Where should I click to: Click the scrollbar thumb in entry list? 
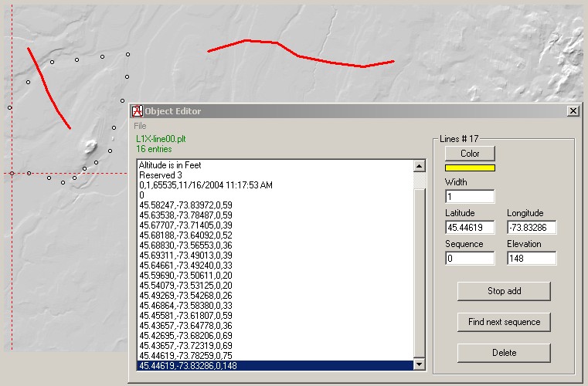click(420, 273)
